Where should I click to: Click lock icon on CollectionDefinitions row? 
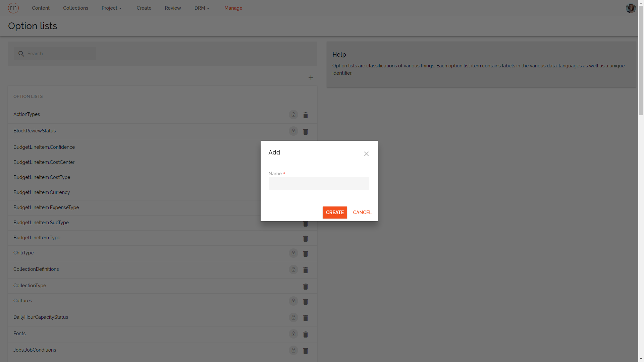pyautogui.click(x=293, y=269)
